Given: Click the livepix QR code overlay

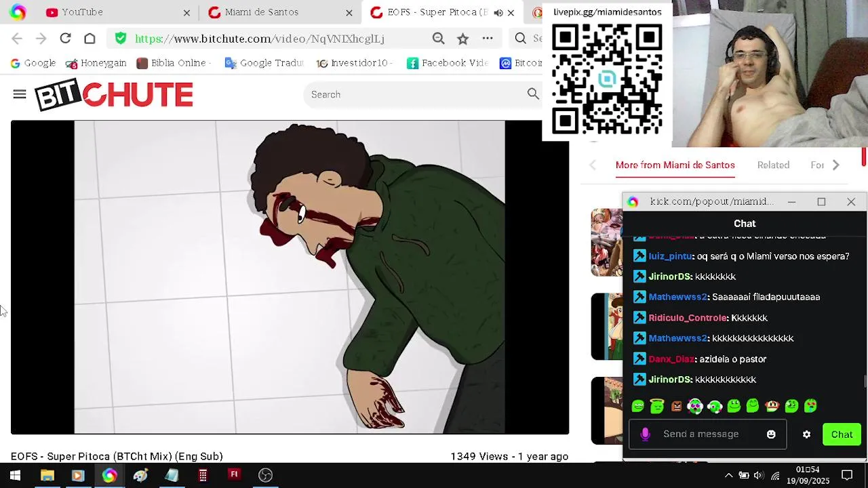Looking at the screenshot, I should [607, 79].
